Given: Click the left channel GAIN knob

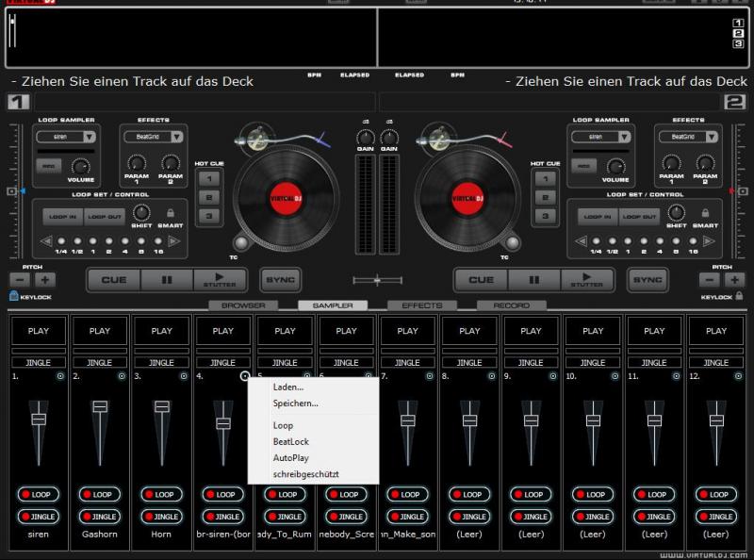Looking at the screenshot, I should click(x=366, y=138).
